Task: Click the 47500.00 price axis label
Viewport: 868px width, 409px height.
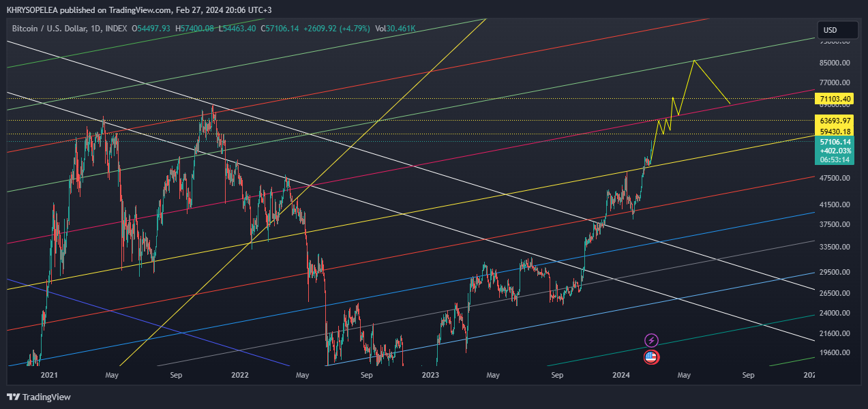Action: pyautogui.click(x=835, y=178)
